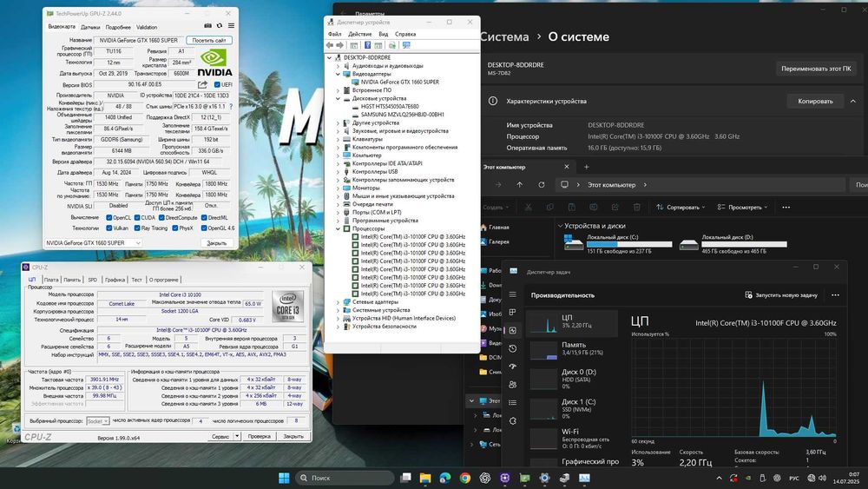Open Google Chrome from the taskbar

(x=465, y=478)
